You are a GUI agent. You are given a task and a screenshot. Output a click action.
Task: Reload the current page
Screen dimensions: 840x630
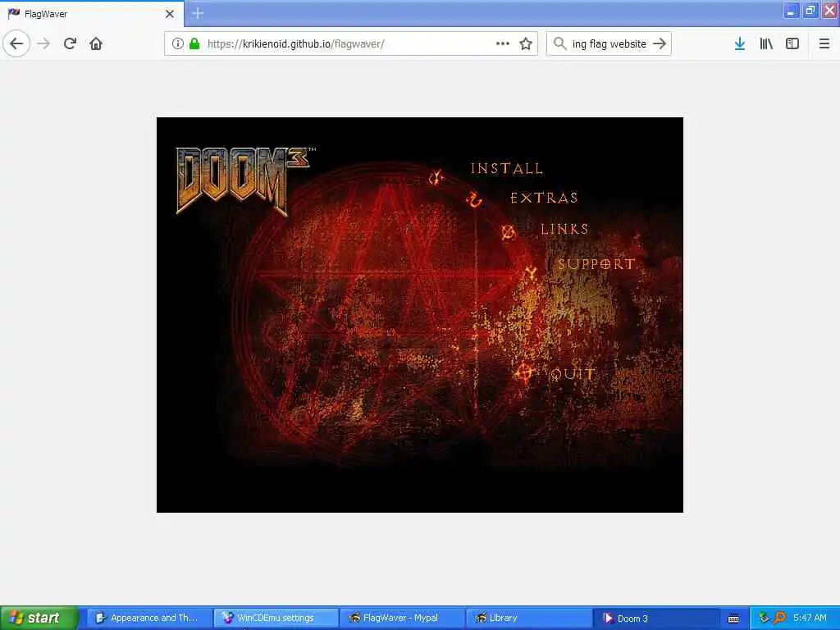pyautogui.click(x=70, y=43)
